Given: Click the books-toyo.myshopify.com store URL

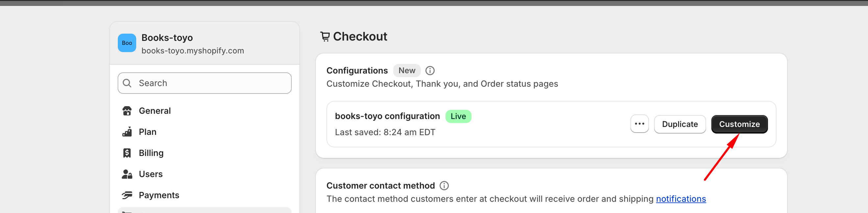Looking at the screenshot, I should (192, 51).
